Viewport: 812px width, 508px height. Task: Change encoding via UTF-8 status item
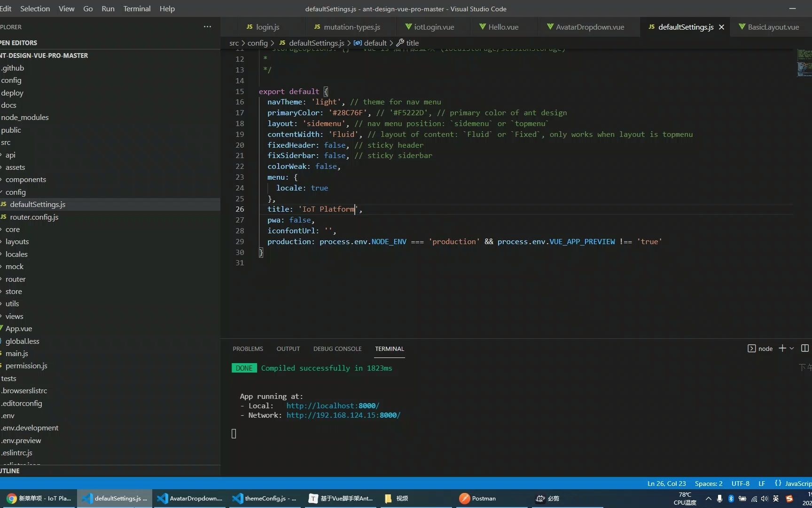pyautogui.click(x=740, y=483)
